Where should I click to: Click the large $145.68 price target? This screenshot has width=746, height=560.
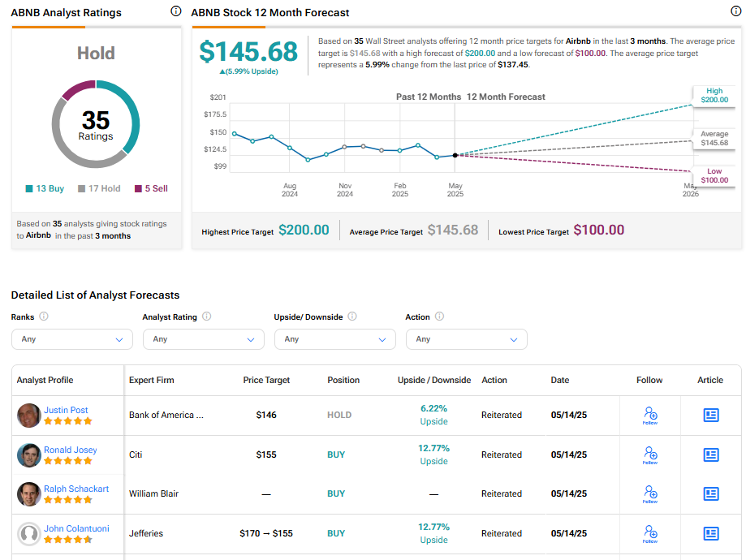click(248, 51)
